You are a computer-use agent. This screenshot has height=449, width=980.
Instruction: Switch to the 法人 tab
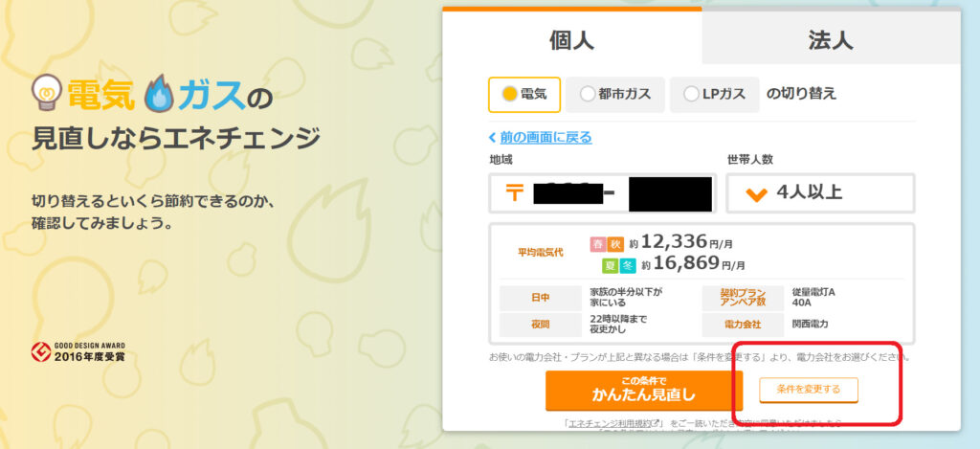point(831,37)
